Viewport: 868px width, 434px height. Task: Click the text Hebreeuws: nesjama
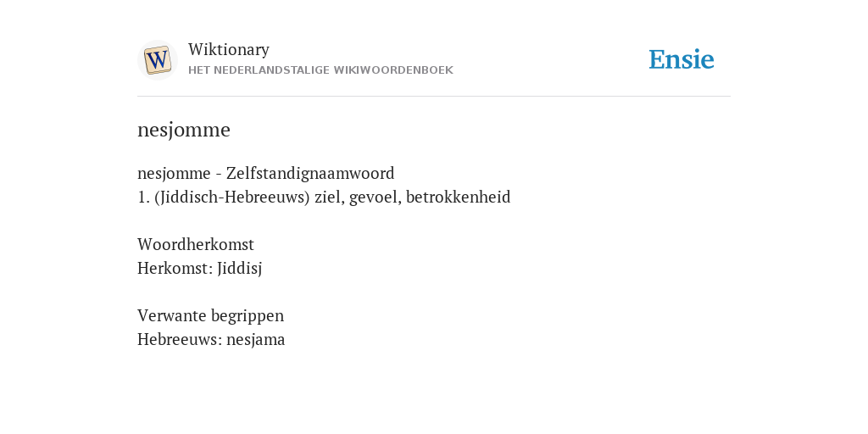(x=211, y=339)
